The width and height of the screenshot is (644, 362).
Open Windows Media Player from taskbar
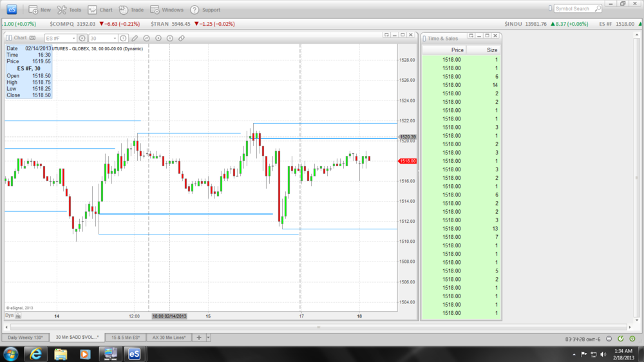(85, 354)
